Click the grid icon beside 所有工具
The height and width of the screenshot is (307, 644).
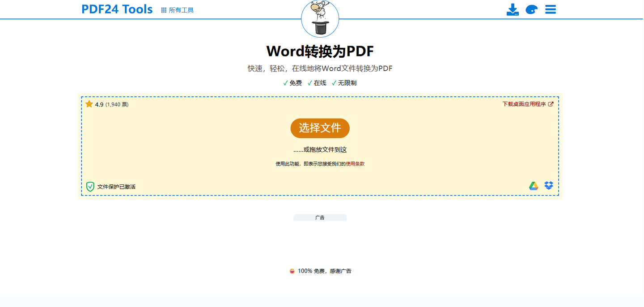(164, 10)
